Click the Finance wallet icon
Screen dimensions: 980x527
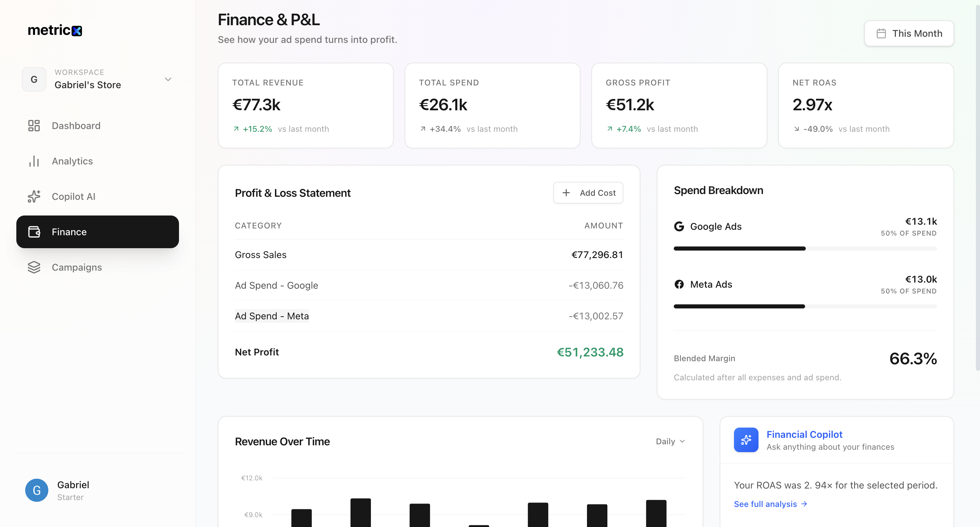click(34, 232)
